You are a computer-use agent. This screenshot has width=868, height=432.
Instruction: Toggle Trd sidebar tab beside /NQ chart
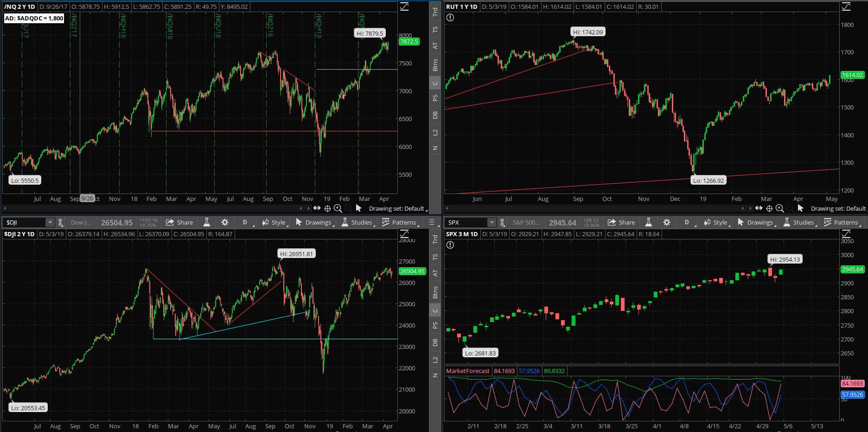435,12
